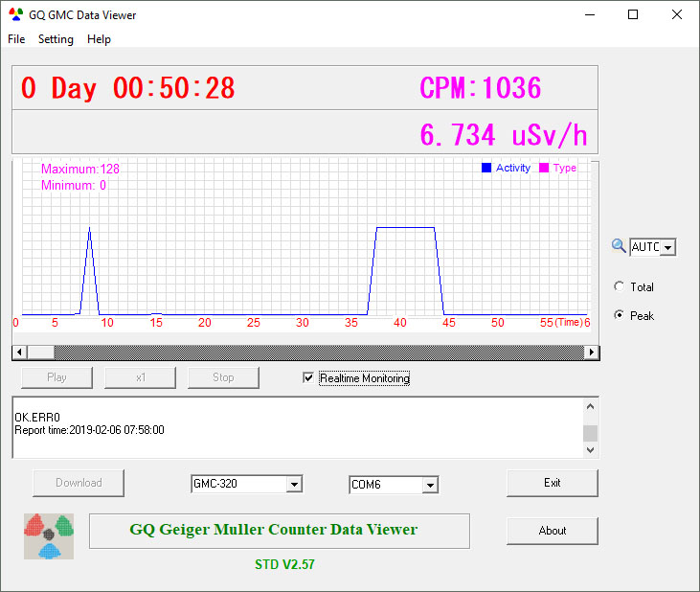Click the Stop button
The image size is (700, 592).
[223, 377]
